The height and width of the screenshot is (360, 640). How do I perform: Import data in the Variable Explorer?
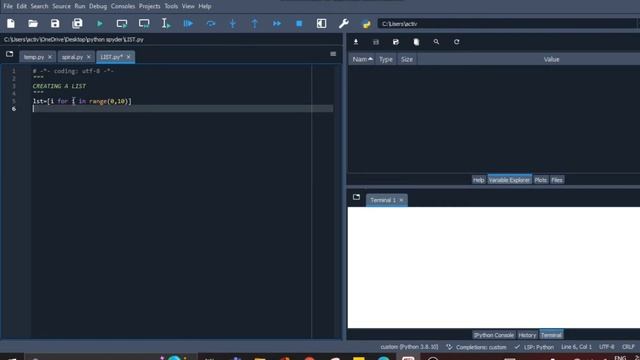pos(356,42)
